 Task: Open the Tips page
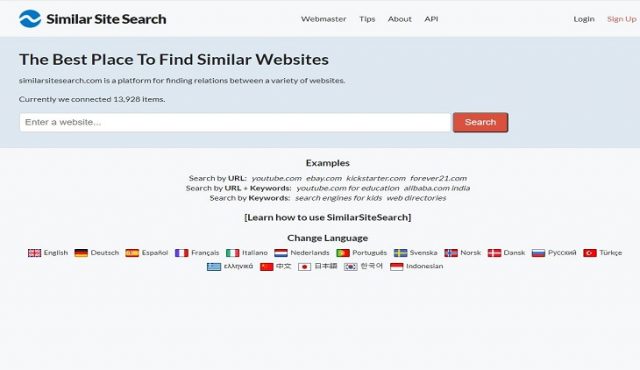(x=367, y=19)
